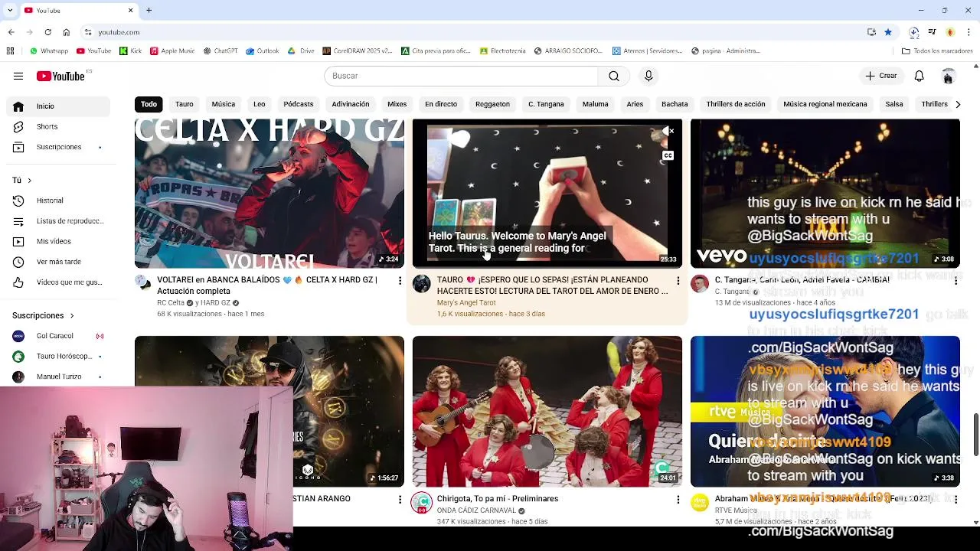This screenshot has width=980, height=551.
Task: Open options menu for VOLTAREI video
Action: [x=400, y=281]
